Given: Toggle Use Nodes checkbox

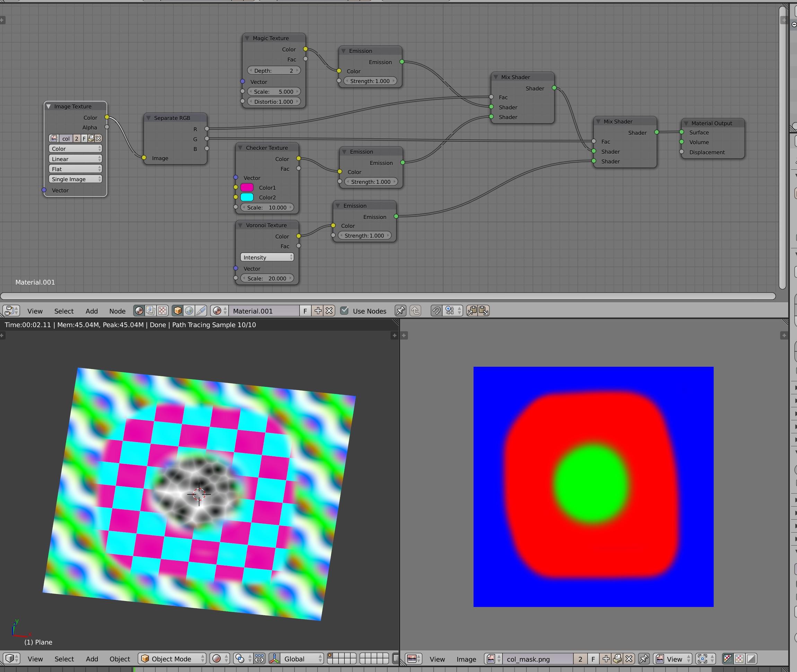Looking at the screenshot, I should [344, 311].
